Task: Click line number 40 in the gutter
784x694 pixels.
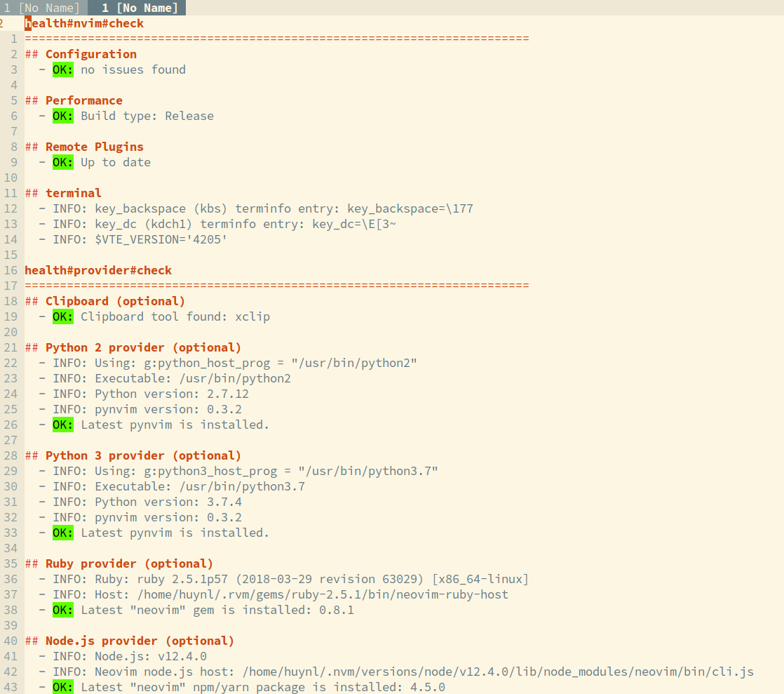Action: (x=11, y=641)
